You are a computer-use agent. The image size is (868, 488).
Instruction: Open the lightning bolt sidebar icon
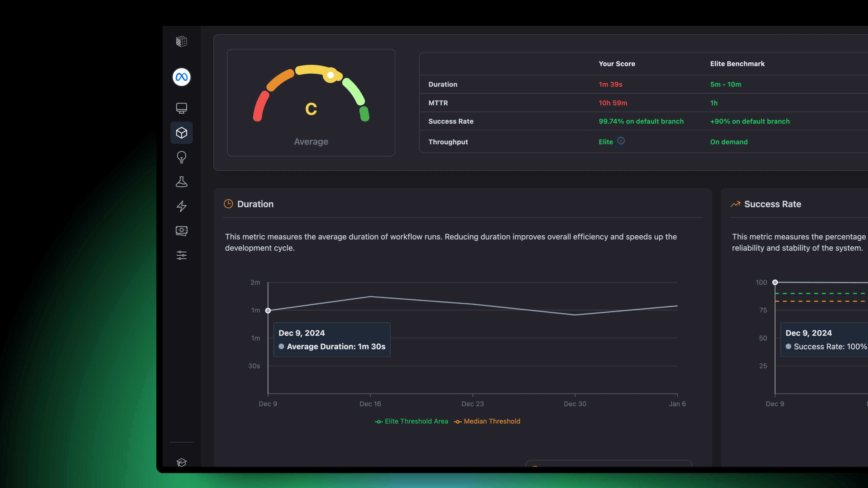181,206
